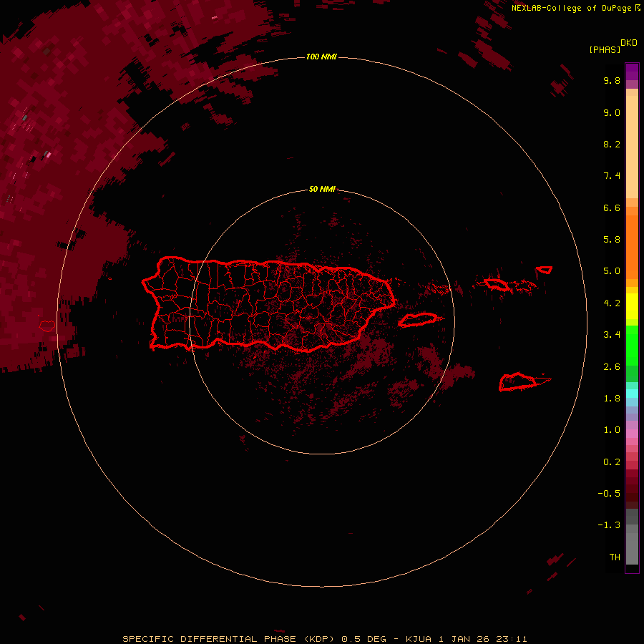Click the orange segment of the color bar
644x644 pixels.
pos(632,248)
